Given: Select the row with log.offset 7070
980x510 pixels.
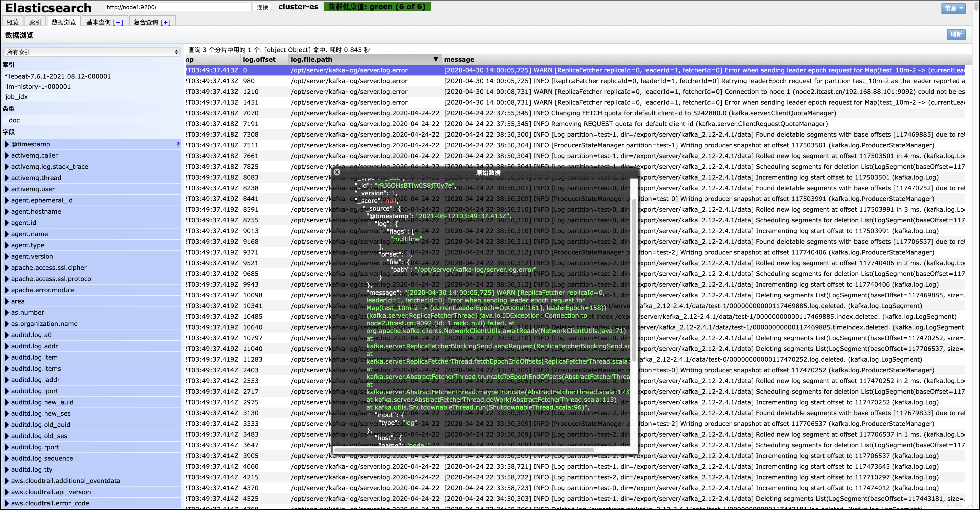Looking at the screenshot, I should [x=575, y=113].
